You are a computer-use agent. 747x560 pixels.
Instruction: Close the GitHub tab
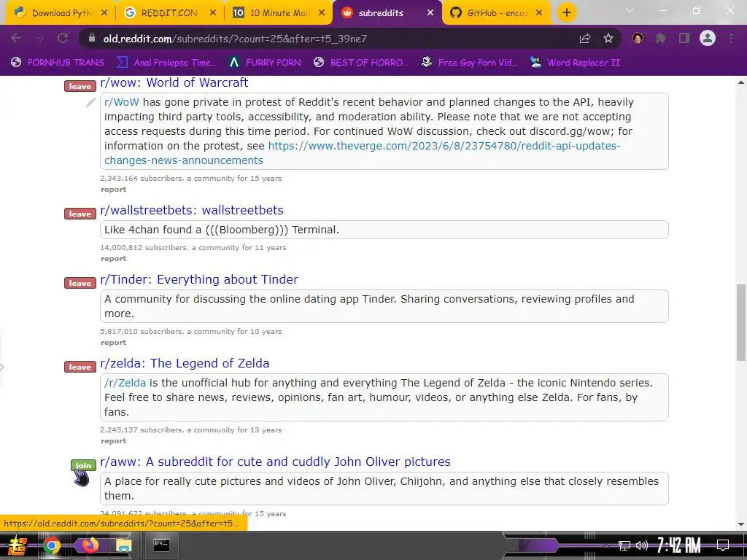tap(539, 13)
